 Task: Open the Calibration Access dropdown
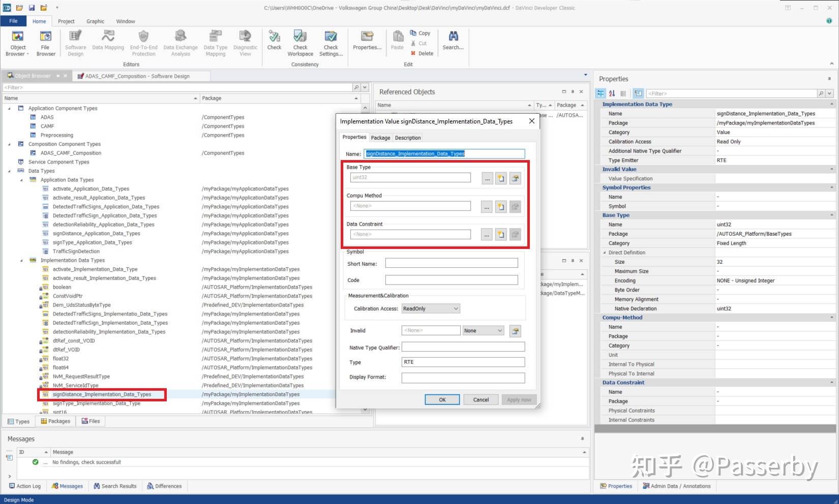pyautogui.click(x=430, y=309)
